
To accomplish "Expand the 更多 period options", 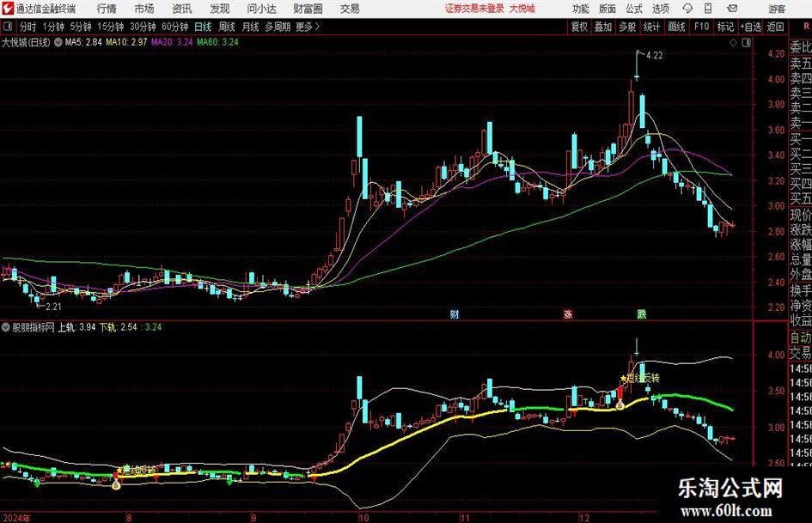I will click(x=308, y=27).
